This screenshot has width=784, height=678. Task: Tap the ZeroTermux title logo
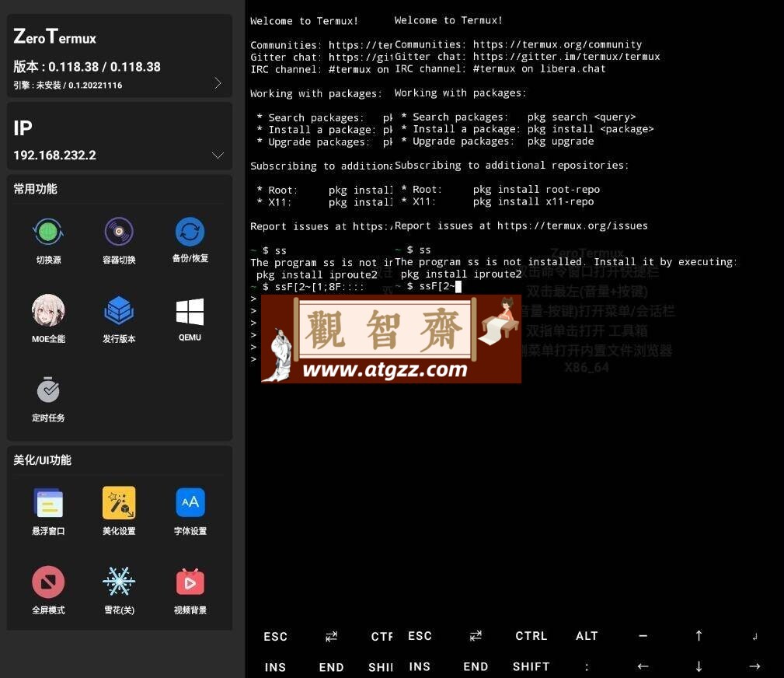coord(55,37)
